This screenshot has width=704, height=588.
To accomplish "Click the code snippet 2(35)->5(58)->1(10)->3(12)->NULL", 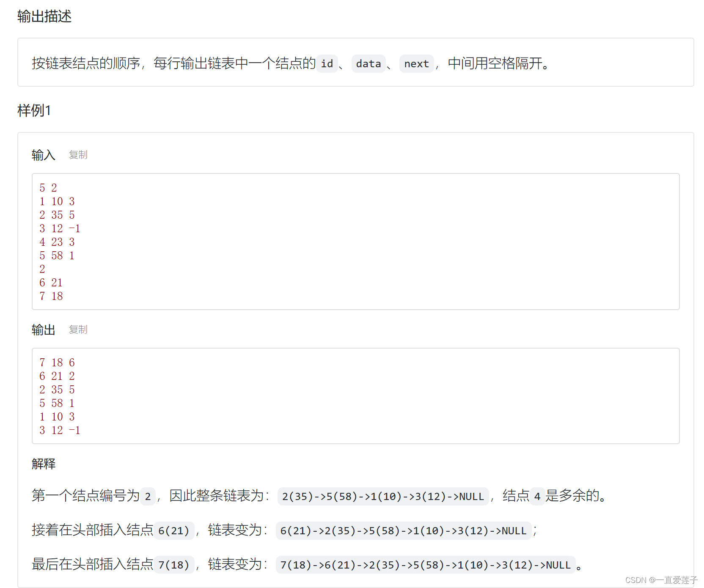I will click(383, 496).
